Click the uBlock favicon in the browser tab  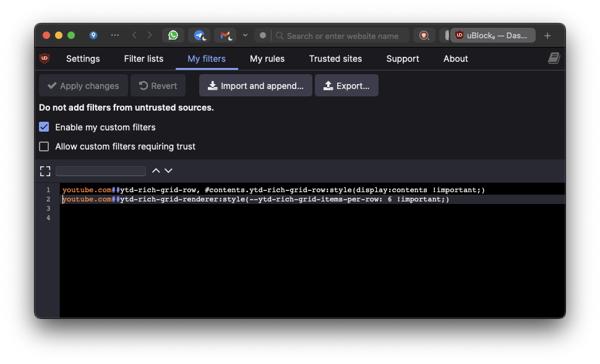pos(459,35)
